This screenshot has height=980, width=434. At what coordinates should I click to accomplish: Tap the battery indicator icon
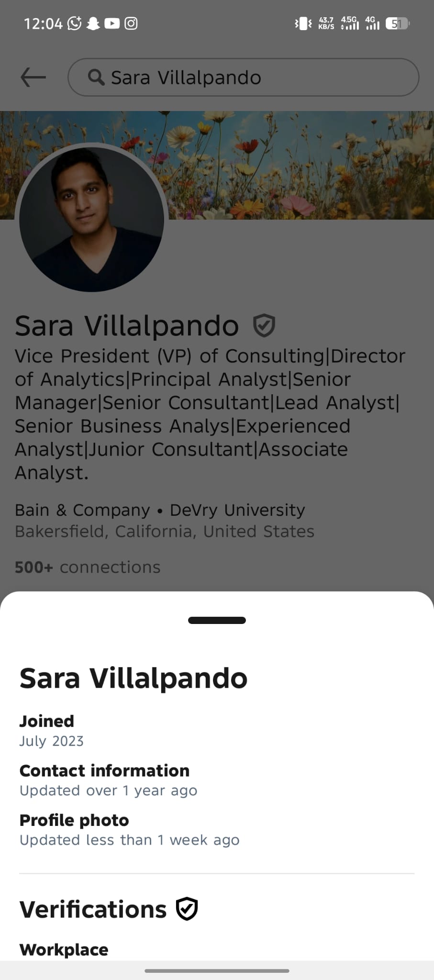pyautogui.click(x=398, y=23)
